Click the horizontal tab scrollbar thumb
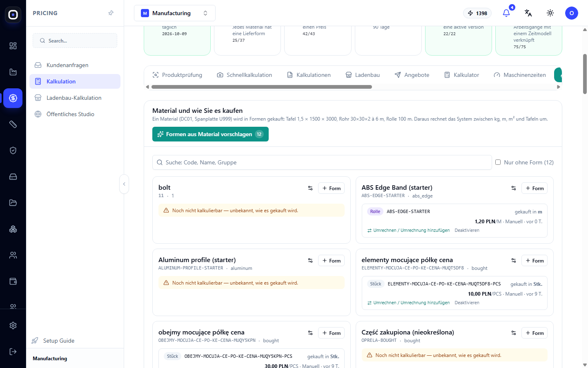 [261, 87]
